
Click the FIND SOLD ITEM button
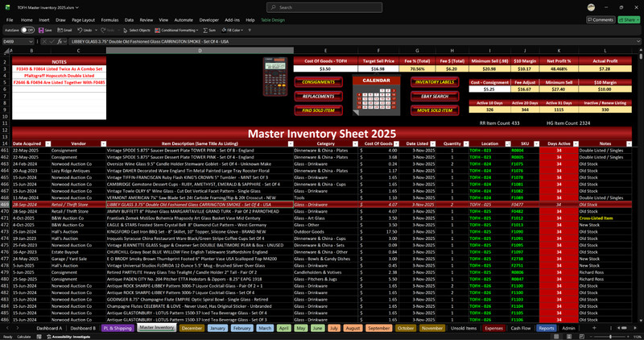pyautogui.click(x=318, y=110)
